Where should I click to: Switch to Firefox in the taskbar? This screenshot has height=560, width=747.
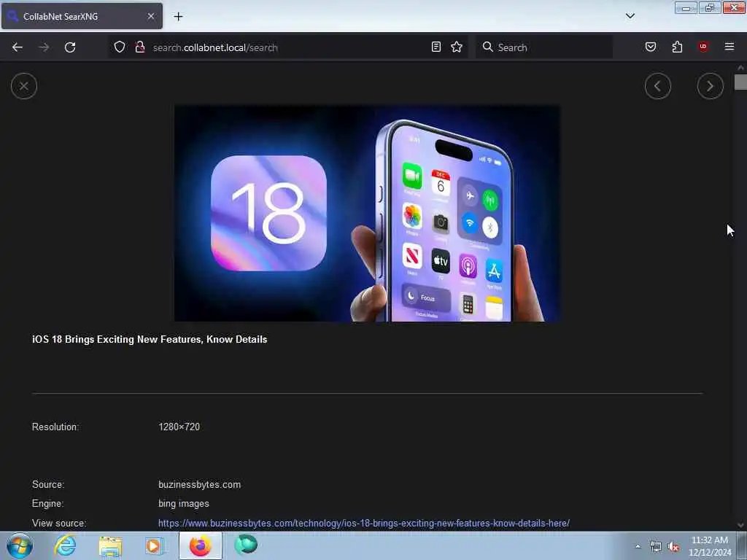pyautogui.click(x=201, y=545)
